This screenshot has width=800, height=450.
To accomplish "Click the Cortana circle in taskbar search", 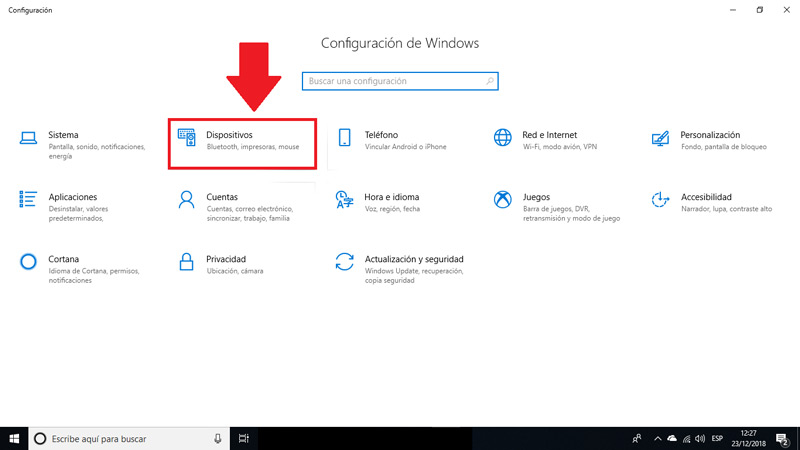I will 40,439.
